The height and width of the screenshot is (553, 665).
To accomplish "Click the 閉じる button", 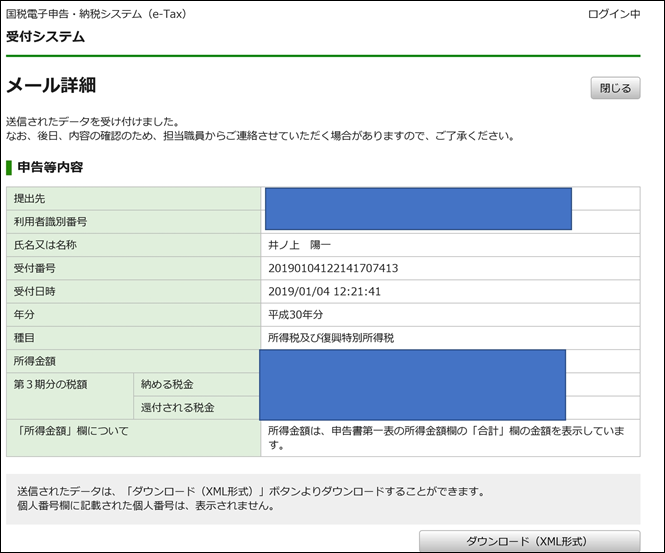I will [615, 88].
